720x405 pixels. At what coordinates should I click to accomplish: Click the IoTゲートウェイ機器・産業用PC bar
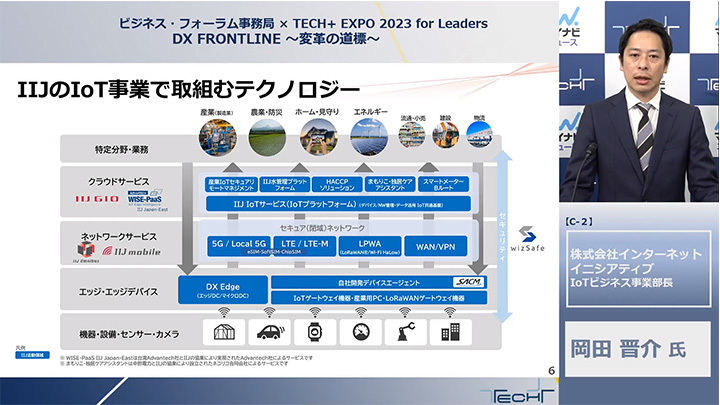379,298
